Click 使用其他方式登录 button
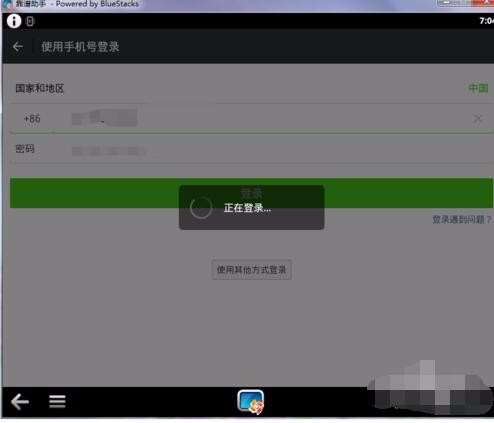The height and width of the screenshot is (423, 494). [x=252, y=270]
